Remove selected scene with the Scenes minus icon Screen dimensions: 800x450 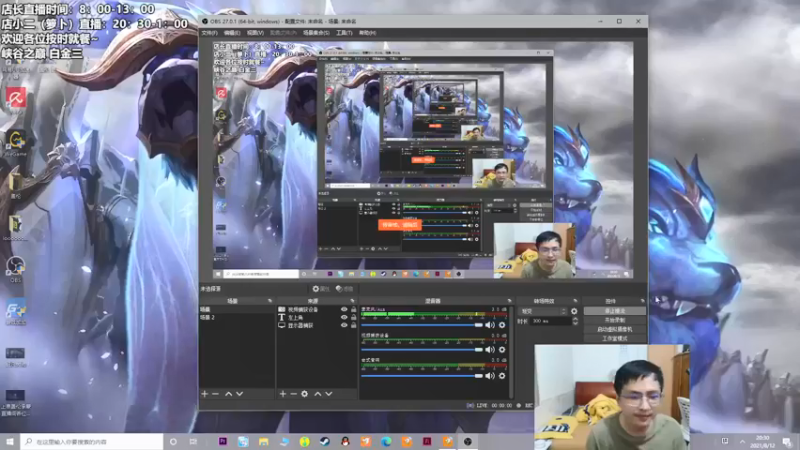(x=215, y=394)
